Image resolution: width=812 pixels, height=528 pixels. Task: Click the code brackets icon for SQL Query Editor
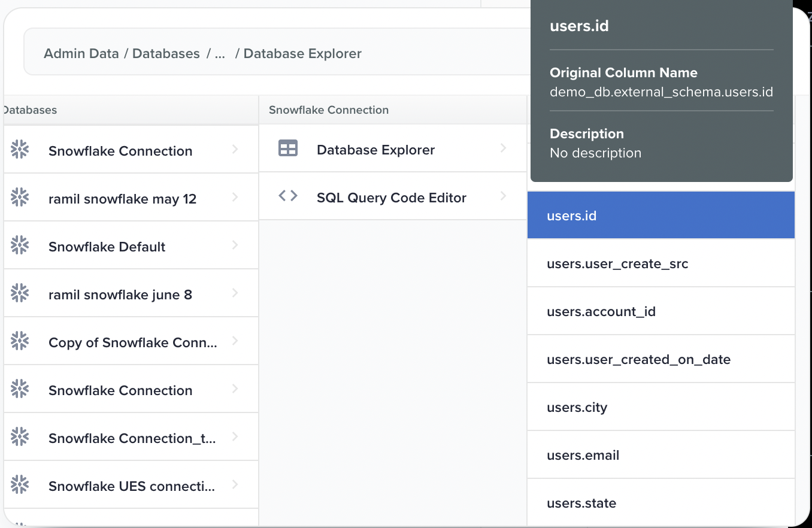(x=288, y=196)
